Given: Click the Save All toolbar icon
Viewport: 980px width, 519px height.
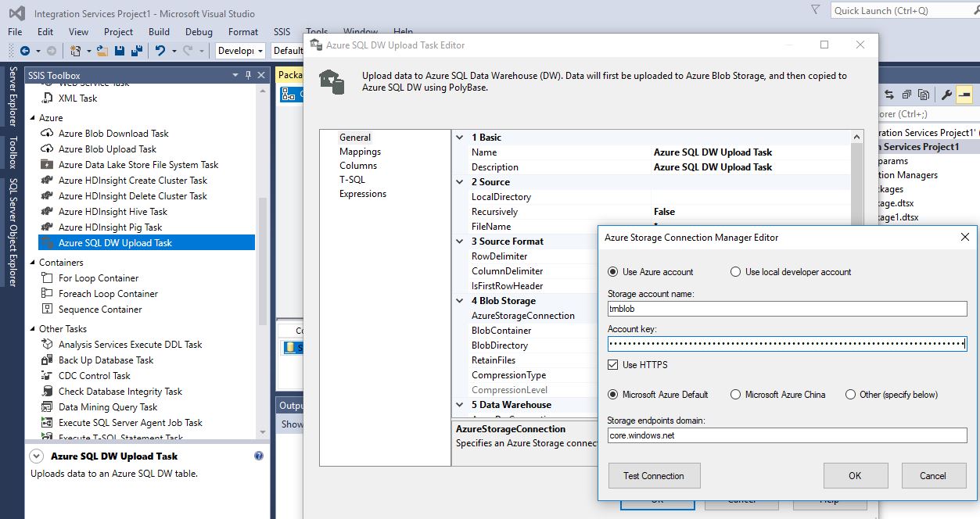Looking at the screenshot, I should tap(137, 51).
